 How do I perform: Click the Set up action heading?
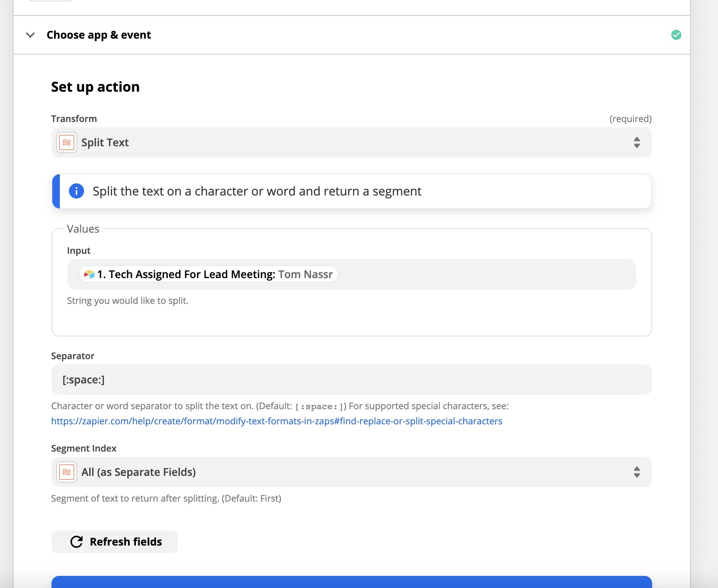(x=95, y=87)
